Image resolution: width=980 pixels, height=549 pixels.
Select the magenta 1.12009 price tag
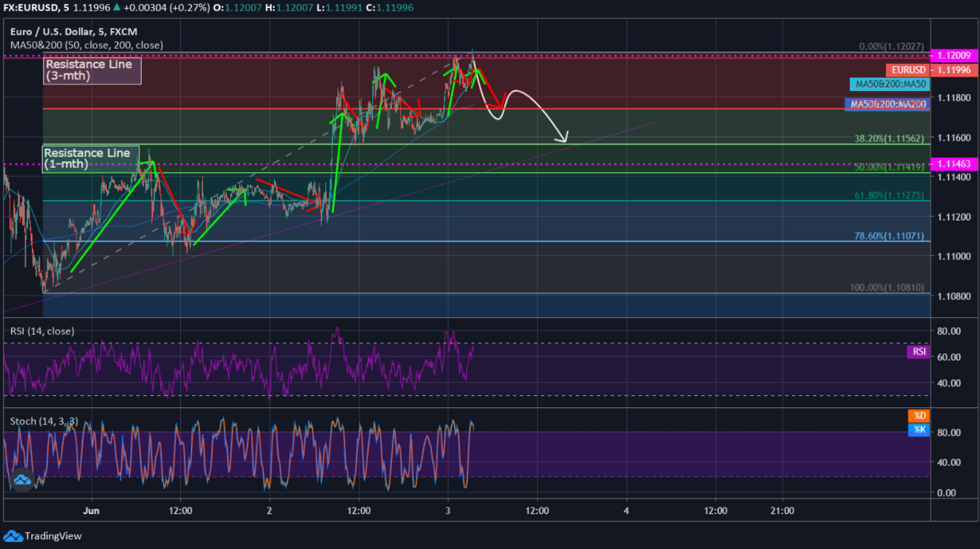(953, 55)
